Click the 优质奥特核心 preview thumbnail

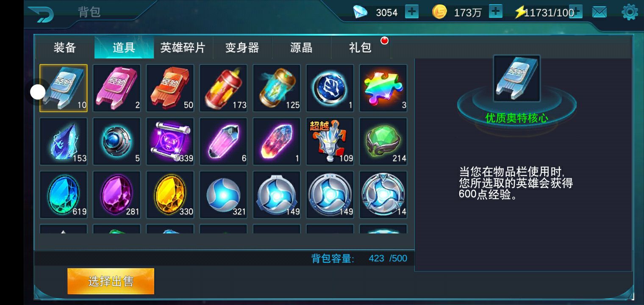517,78
